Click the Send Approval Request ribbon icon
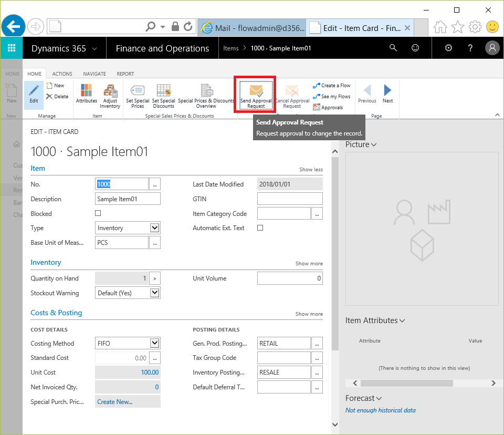504x435 pixels. [x=256, y=95]
